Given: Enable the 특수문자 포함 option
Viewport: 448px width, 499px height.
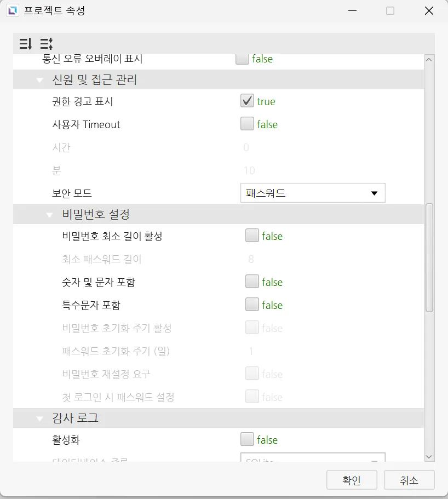Looking at the screenshot, I should [252, 305].
